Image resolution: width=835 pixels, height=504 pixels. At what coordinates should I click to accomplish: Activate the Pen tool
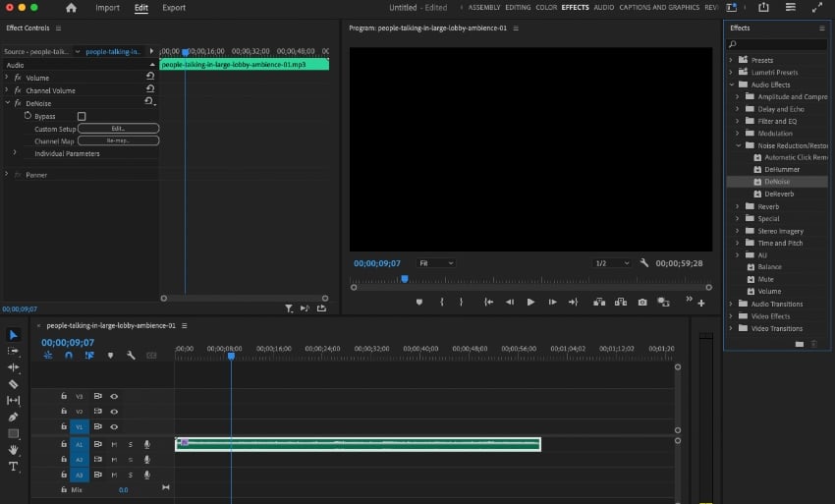tap(14, 417)
